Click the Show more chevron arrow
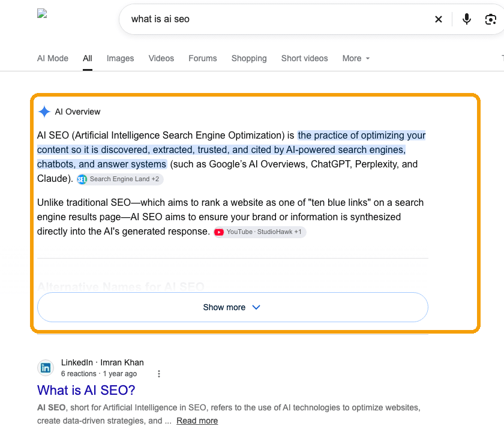504x444 pixels. tap(256, 308)
